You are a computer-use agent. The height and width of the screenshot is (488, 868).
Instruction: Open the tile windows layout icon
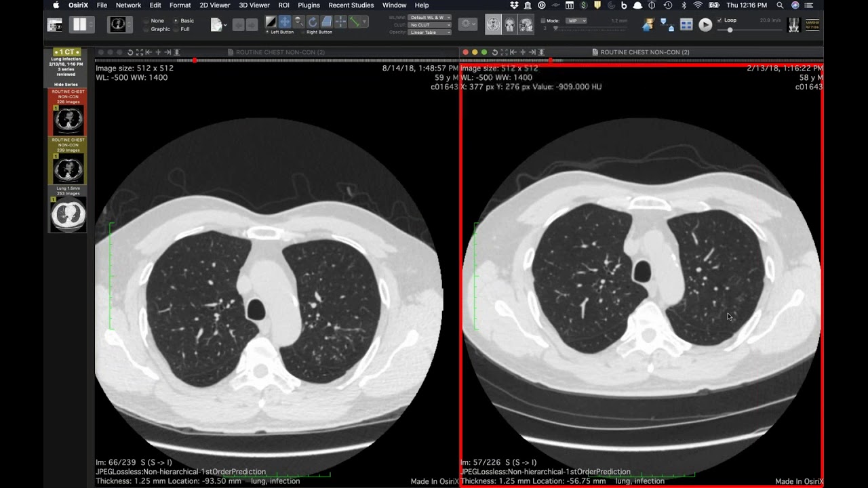click(x=686, y=25)
